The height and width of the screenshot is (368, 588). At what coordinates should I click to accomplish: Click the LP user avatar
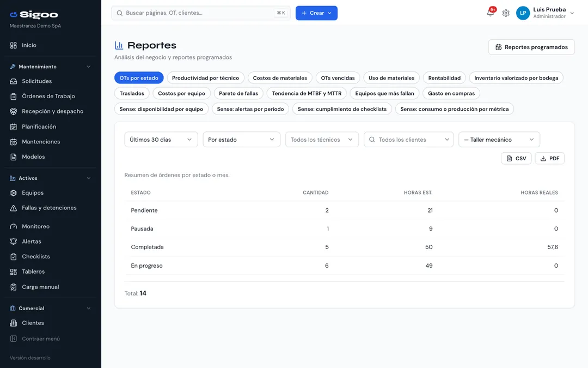[523, 13]
